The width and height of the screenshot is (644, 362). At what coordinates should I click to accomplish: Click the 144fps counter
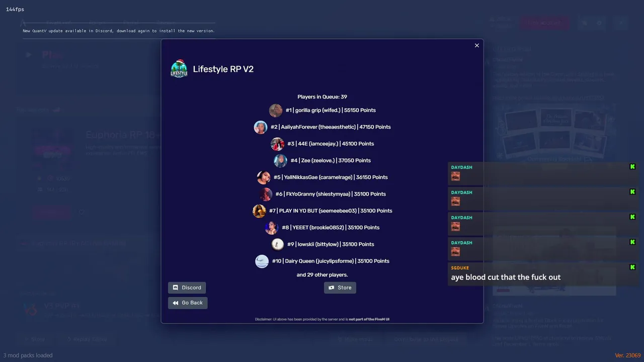(x=15, y=10)
